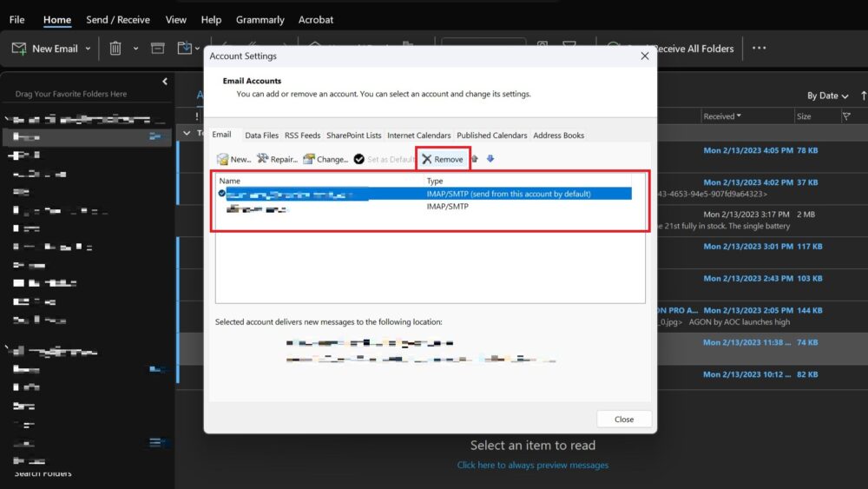This screenshot has width=868, height=489.
Task: Open the Internet Calendars tab
Action: coord(418,135)
